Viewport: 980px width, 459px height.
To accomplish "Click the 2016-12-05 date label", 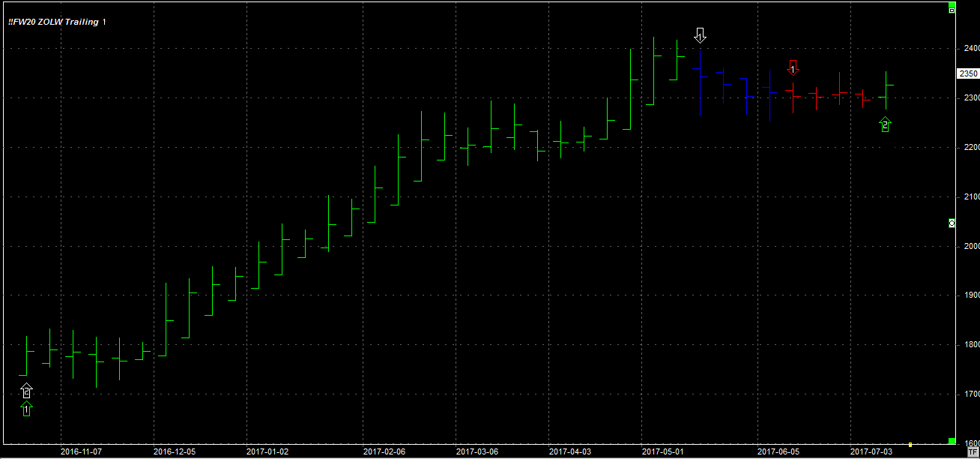I will point(173,452).
